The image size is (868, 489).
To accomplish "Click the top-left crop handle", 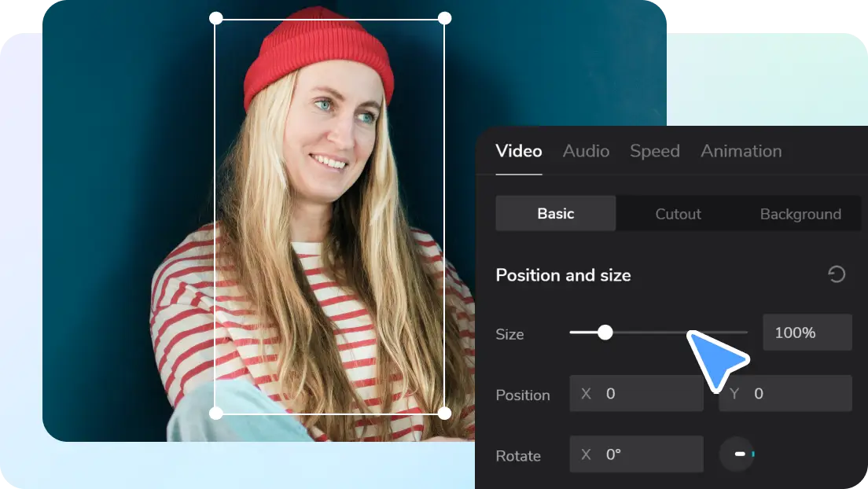I will [216, 18].
